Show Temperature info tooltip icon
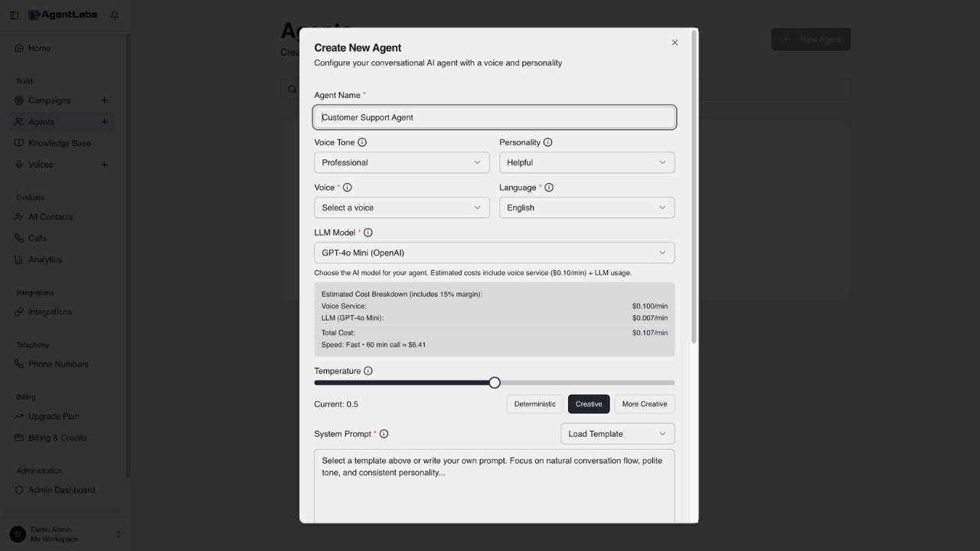This screenshot has width=980, height=551. point(367,371)
